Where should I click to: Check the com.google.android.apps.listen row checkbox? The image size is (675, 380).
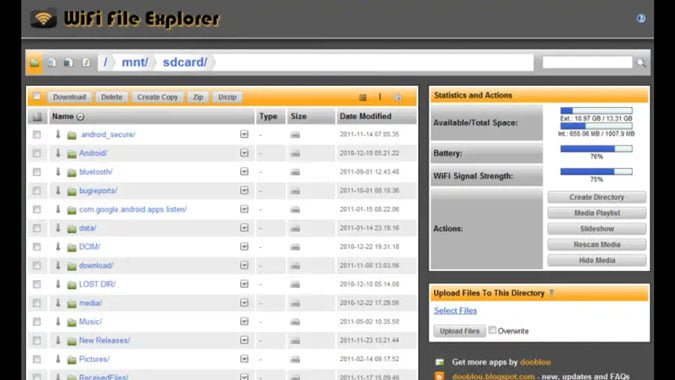[x=37, y=210]
